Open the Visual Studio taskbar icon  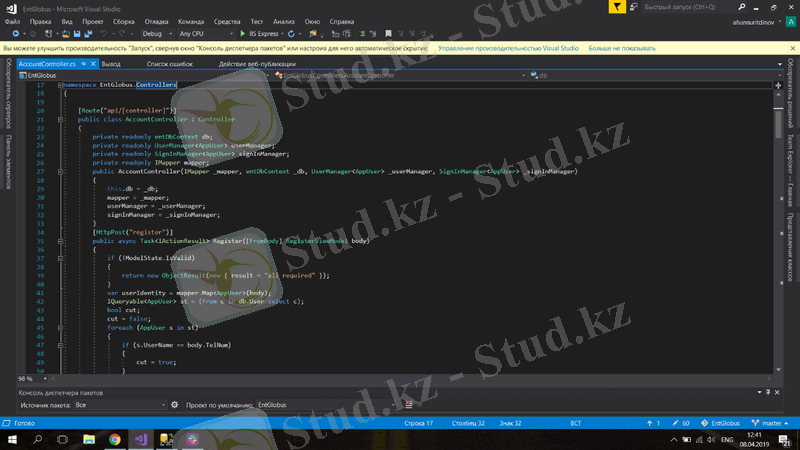(141, 439)
